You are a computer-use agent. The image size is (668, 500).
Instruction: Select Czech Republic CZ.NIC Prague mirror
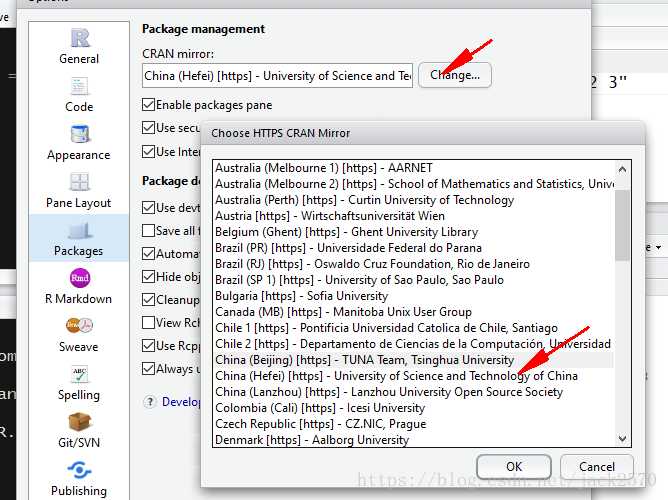[414, 424]
